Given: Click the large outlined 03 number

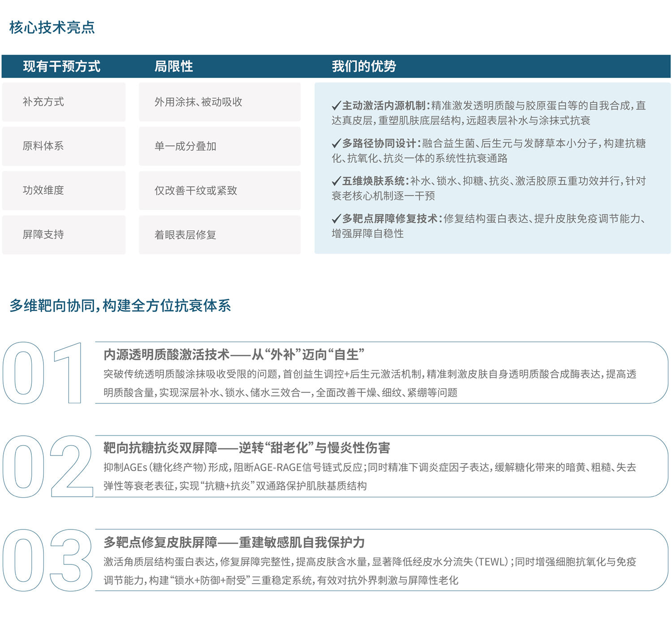Looking at the screenshot, I should [47, 560].
